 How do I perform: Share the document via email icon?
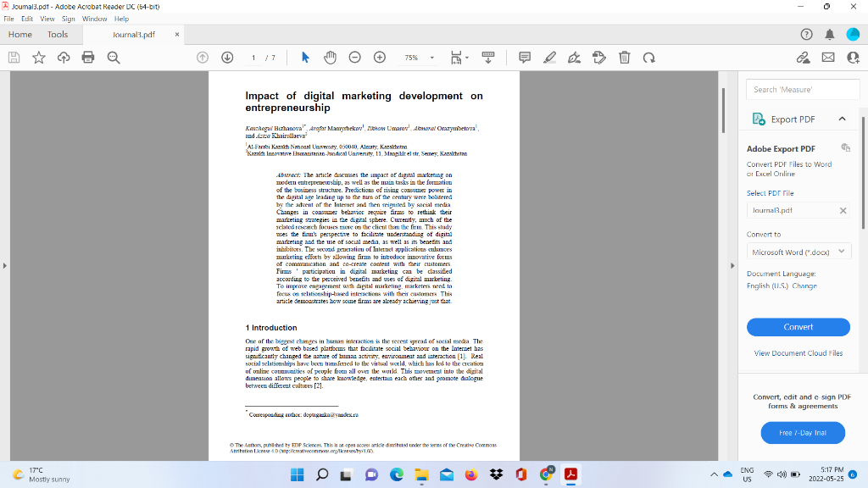[x=827, y=57]
